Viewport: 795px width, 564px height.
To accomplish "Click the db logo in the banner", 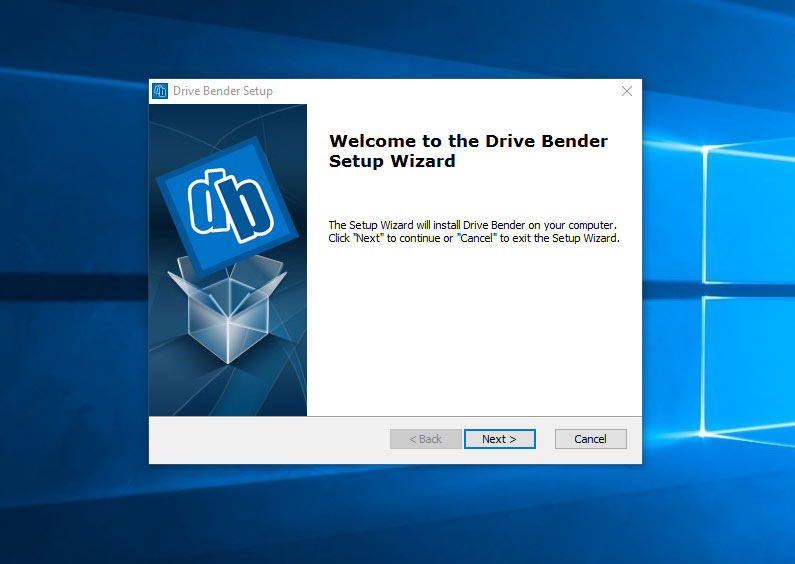I will (x=227, y=207).
